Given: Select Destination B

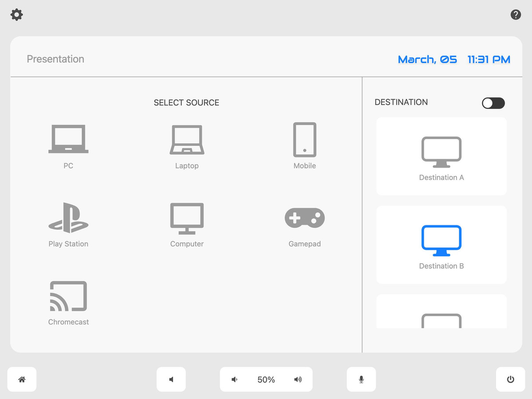Looking at the screenshot, I should point(441,244).
